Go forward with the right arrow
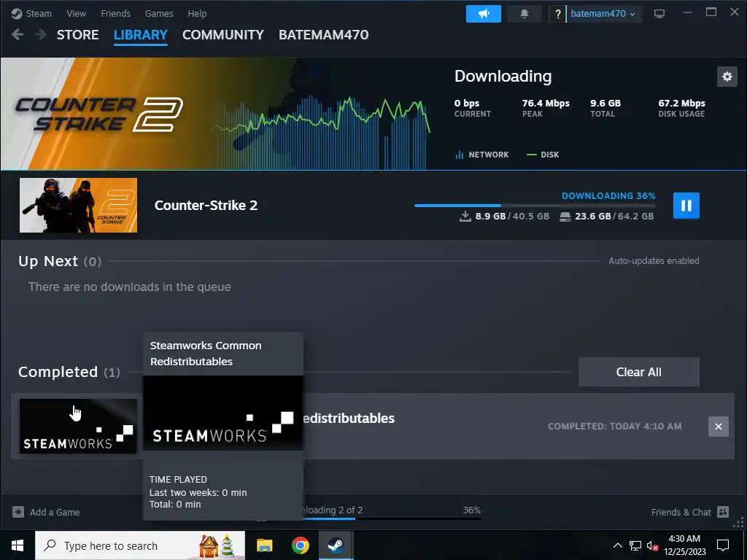This screenshot has width=747, height=560. [41, 34]
